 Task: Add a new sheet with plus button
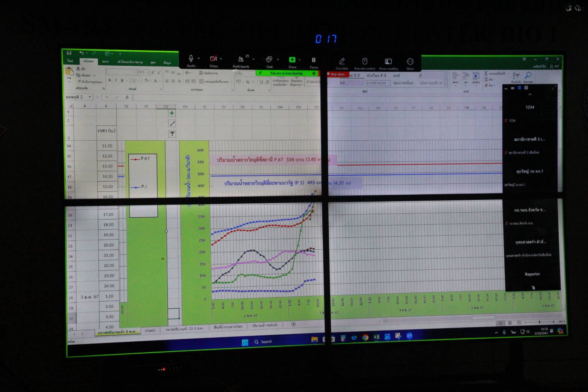pos(293,324)
